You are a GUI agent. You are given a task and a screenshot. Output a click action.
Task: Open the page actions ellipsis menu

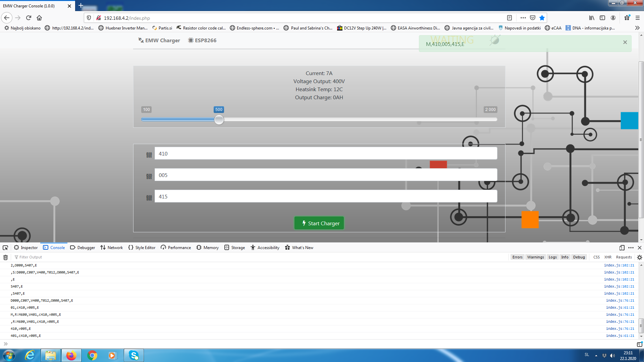pos(523,18)
